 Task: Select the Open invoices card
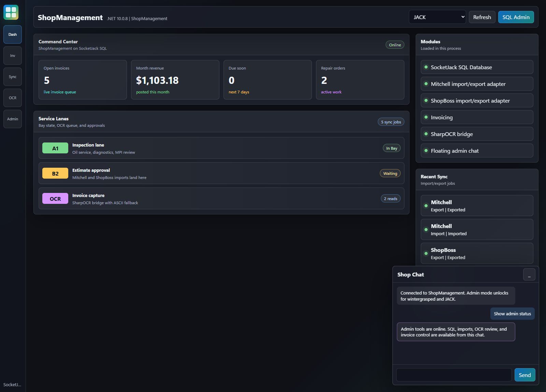[x=83, y=80]
